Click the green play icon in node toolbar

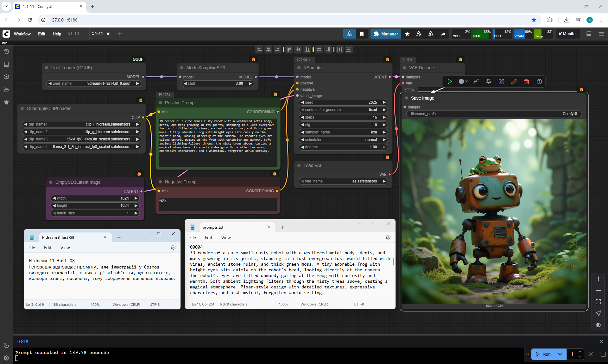(450, 82)
